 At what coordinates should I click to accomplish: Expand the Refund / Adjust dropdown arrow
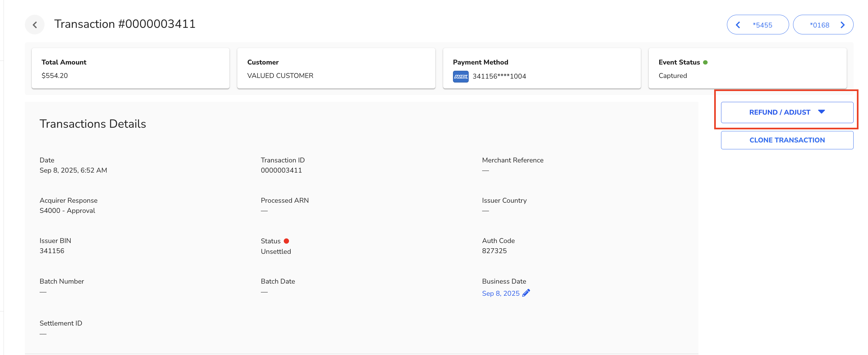click(x=821, y=112)
